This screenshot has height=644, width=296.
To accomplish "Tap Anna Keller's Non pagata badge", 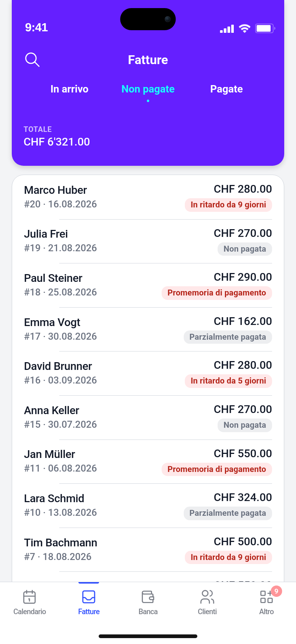I will (245, 425).
